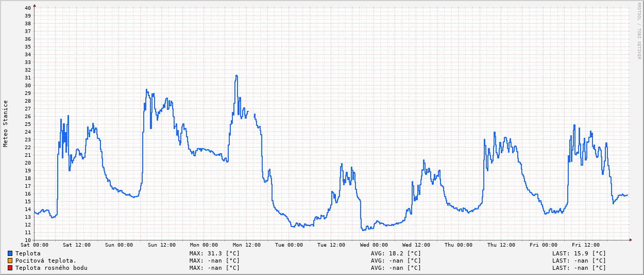Click the Wed 12:00 time label
The image size is (644, 275).
416,245
